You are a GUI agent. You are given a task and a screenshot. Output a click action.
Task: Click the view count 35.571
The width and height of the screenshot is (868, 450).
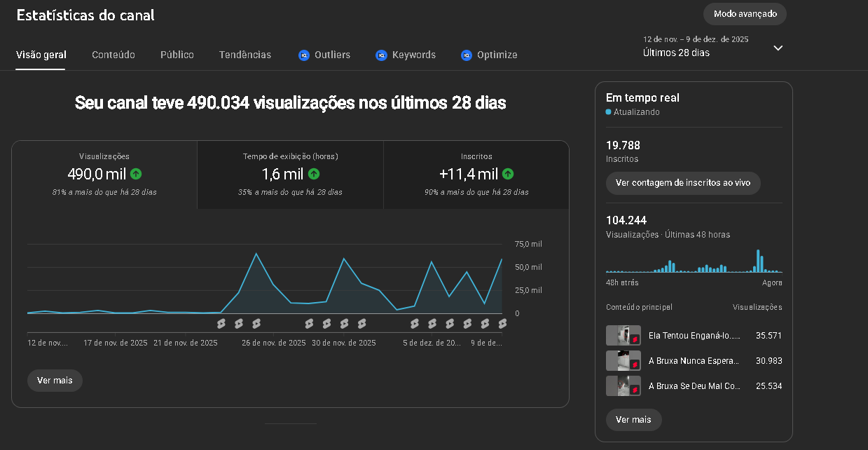[769, 336]
